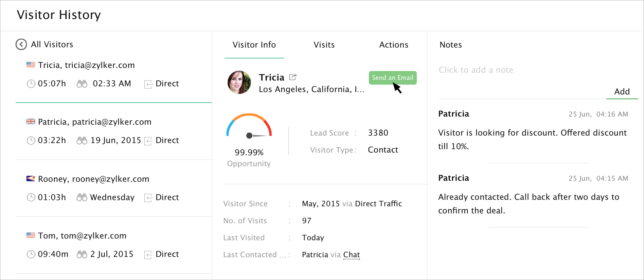
Task: Click the flag icon beside Rooney's entry
Action: click(x=31, y=179)
